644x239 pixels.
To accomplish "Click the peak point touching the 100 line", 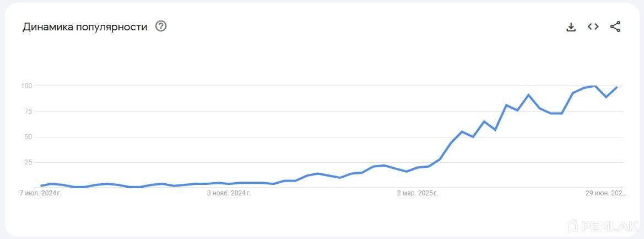I will pos(594,86).
